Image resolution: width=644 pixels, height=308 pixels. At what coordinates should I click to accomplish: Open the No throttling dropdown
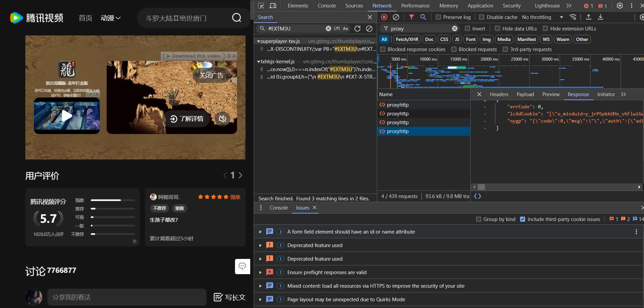point(542,17)
